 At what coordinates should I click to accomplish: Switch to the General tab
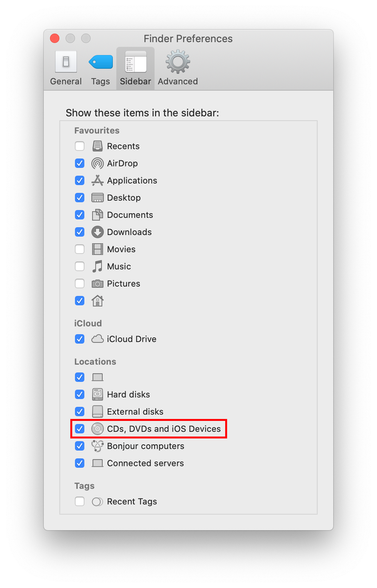[66, 68]
